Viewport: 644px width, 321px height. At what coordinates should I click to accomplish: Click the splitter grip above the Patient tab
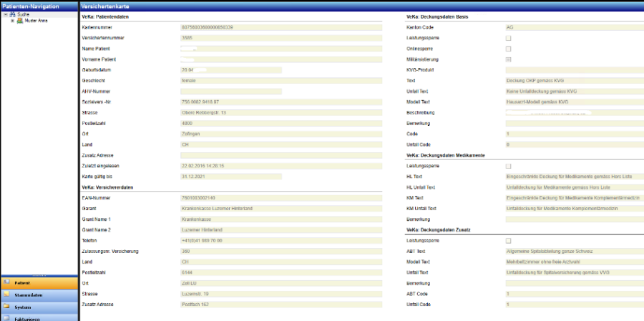[39, 275]
